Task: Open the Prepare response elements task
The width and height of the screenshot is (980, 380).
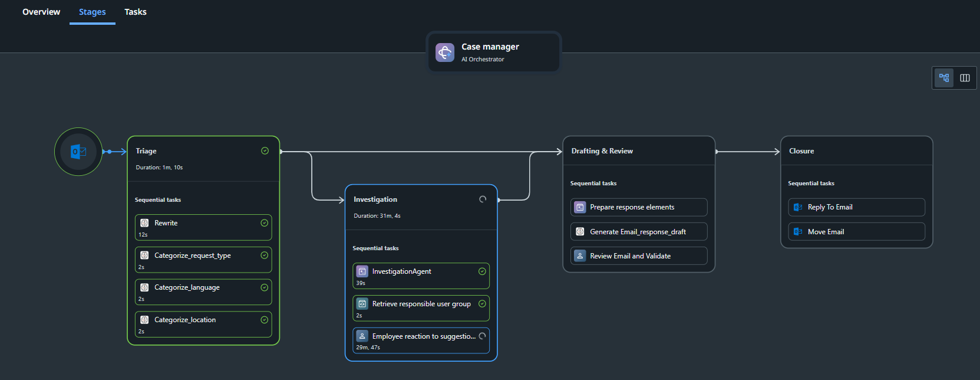Action: (x=639, y=207)
